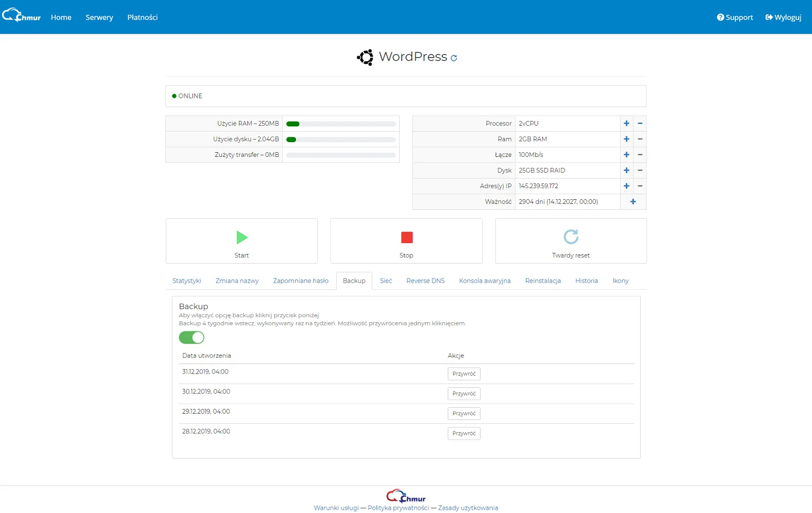Screen dimensions: 812x513
Task: Refresh the WordPress server status icon
Action: tap(454, 58)
